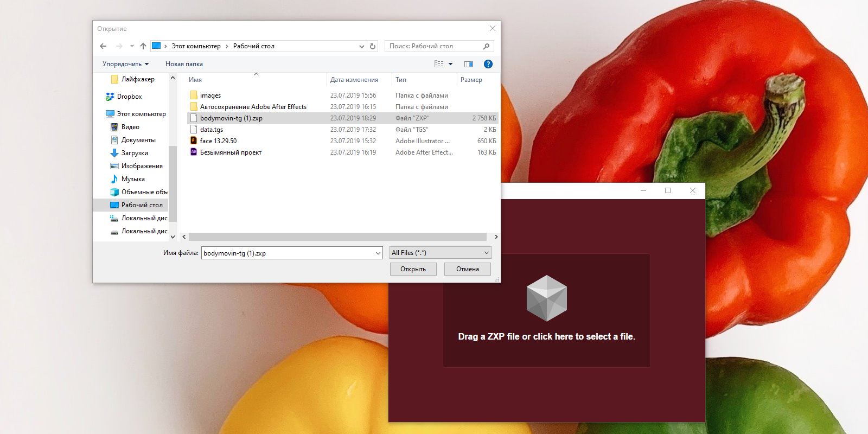Click Рабочий стол in the address bar
This screenshot has width=868, height=434.
254,46
